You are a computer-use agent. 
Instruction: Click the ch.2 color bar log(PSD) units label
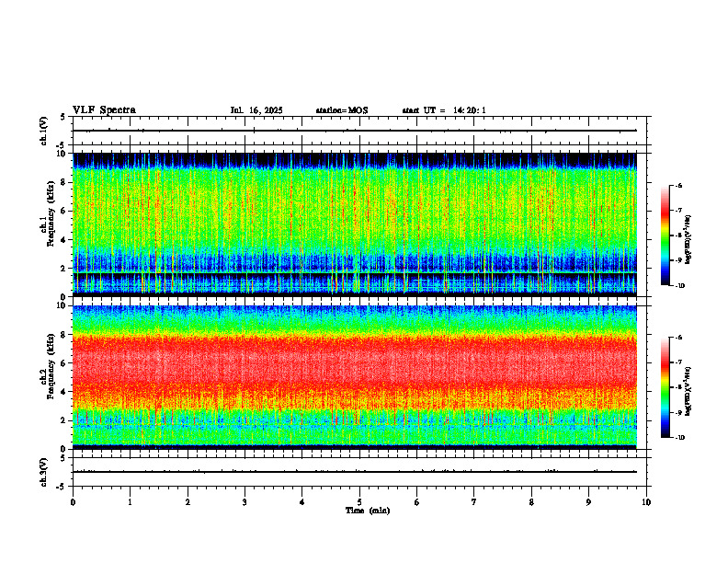[688, 391]
